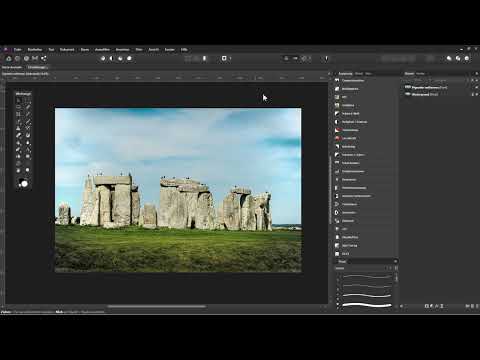Switch to the Export Persona icon
Image resolution: width=480 pixels, height=360 pixels.
[x=44, y=58]
